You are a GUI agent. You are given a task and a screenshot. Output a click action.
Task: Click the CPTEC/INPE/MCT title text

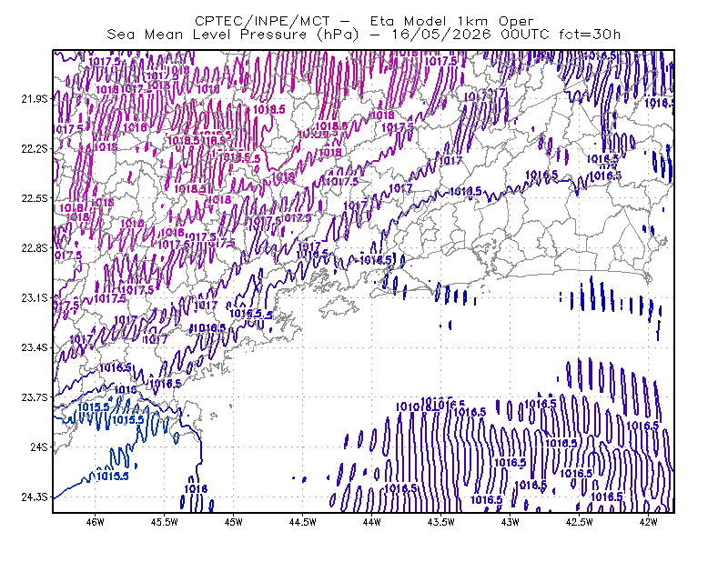pyautogui.click(x=262, y=21)
